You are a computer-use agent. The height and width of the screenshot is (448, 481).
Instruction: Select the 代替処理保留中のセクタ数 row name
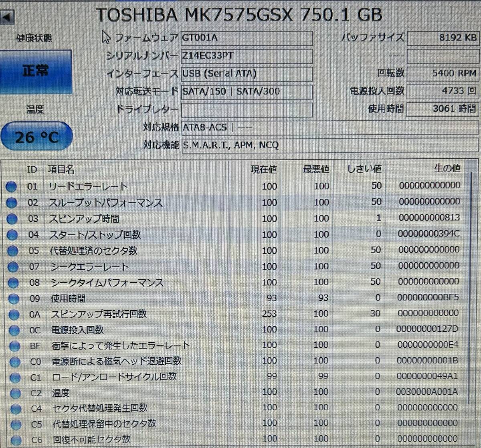pyautogui.click(x=105, y=424)
